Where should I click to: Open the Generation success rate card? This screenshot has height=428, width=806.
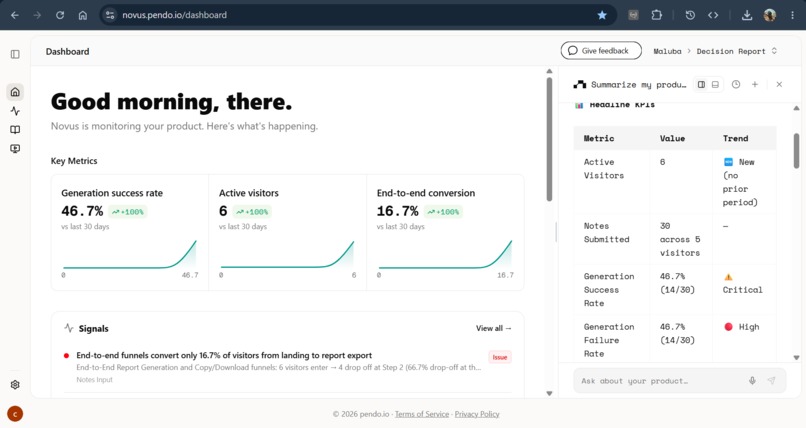pos(130,233)
